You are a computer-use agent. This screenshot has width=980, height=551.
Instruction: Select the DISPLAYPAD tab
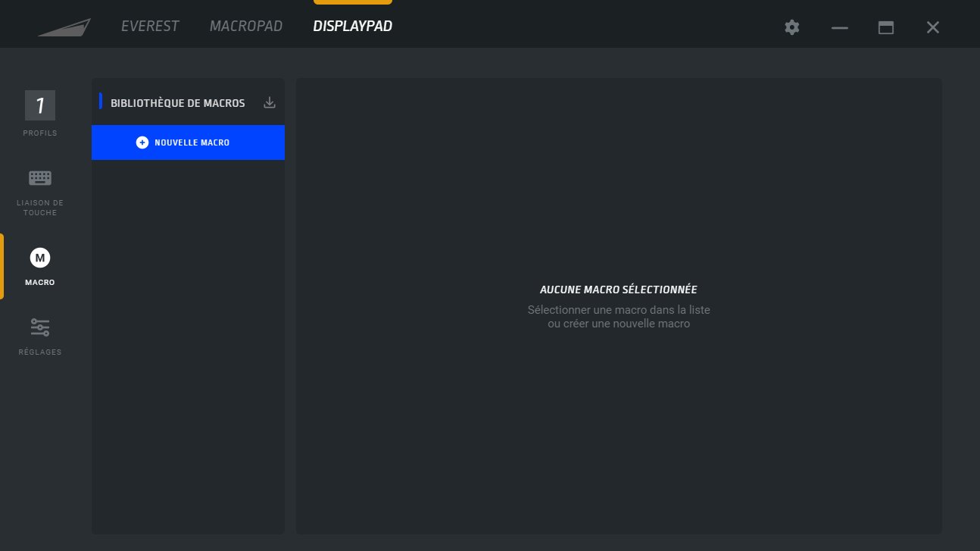(352, 27)
